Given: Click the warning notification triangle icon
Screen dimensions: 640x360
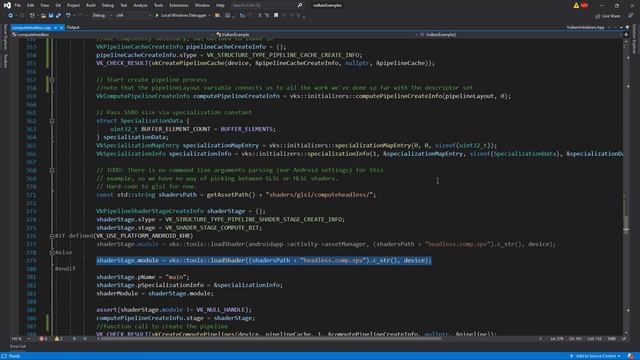Looking at the screenshot, I should coord(576,5).
